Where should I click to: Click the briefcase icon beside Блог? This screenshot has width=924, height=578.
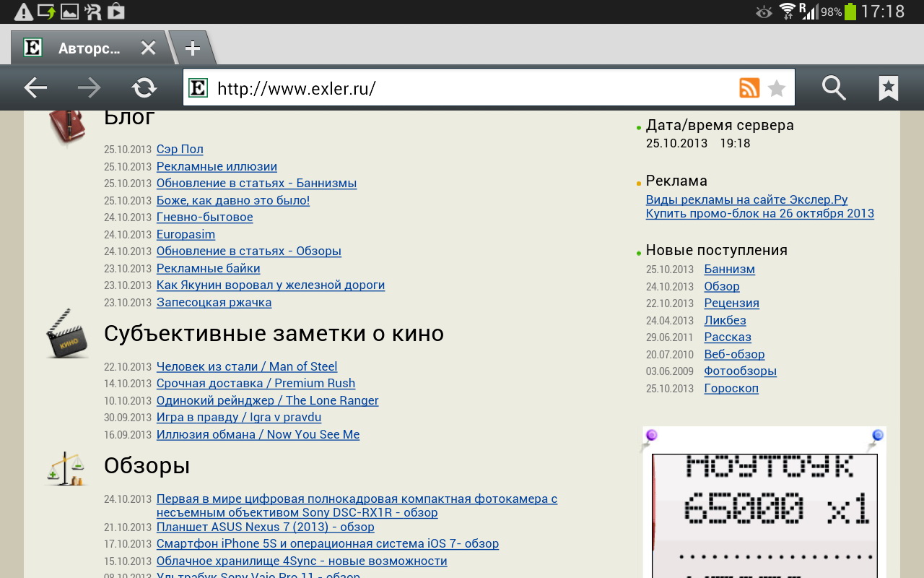[x=67, y=124]
